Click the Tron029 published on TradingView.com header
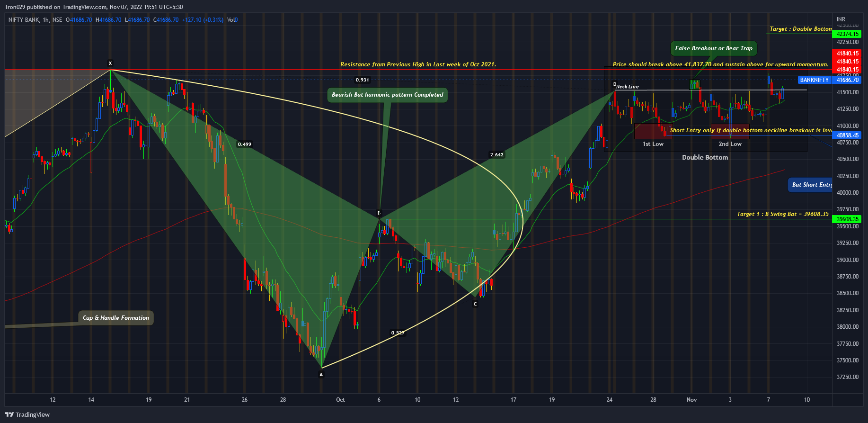 tap(94, 7)
